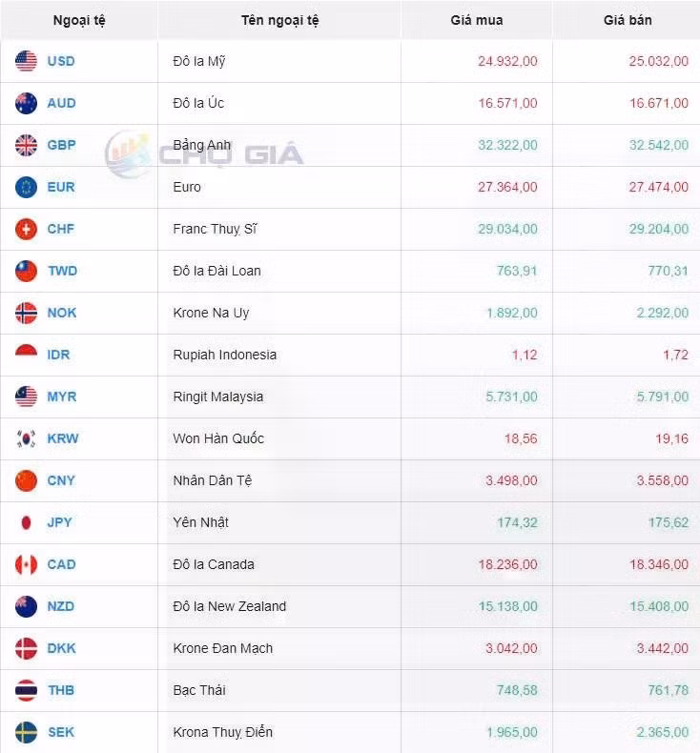The image size is (700, 753).
Task: Open the MYR currency link
Action: (x=62, y=397)
